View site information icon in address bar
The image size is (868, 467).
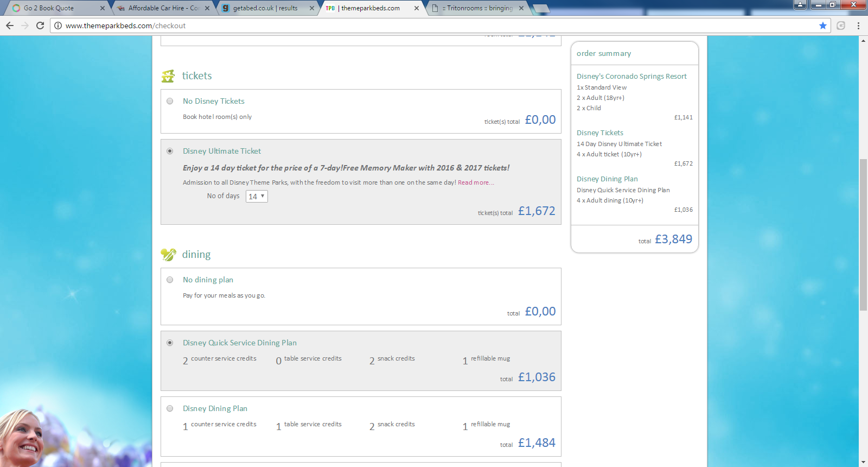(x=58, y=26)
